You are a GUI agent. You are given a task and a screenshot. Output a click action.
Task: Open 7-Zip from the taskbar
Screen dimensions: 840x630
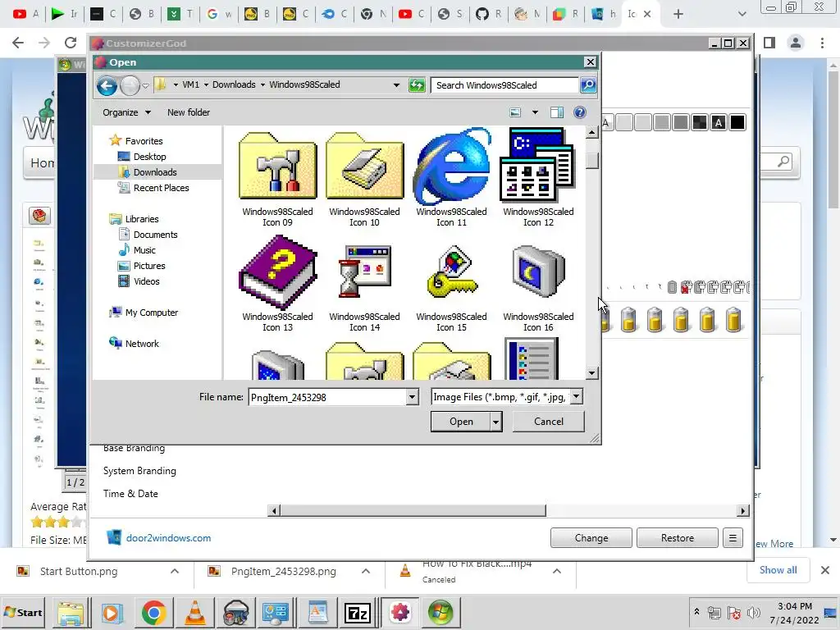pos(358,612)
